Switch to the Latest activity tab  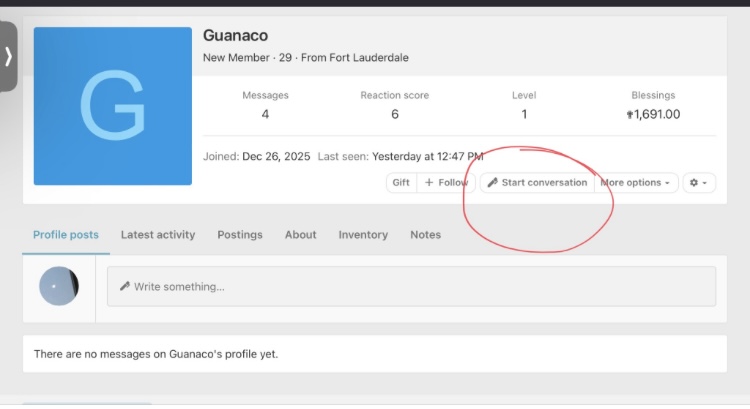158,235
